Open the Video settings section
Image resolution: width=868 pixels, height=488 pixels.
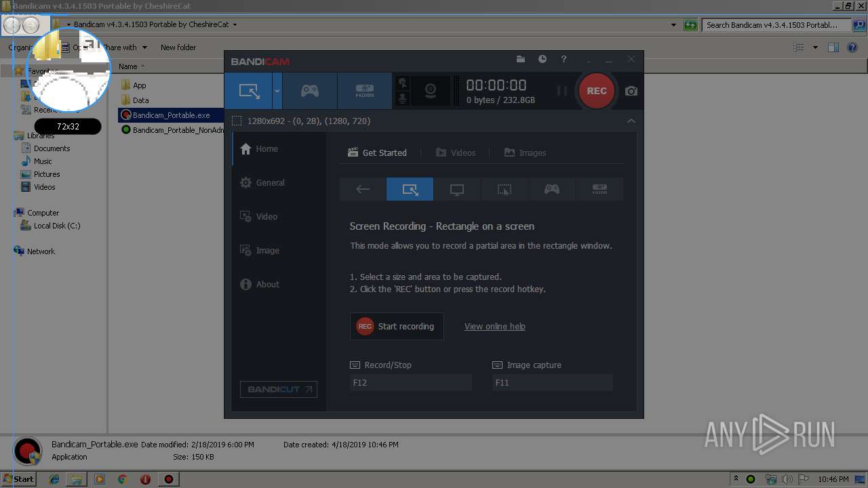tap(279, 216)
